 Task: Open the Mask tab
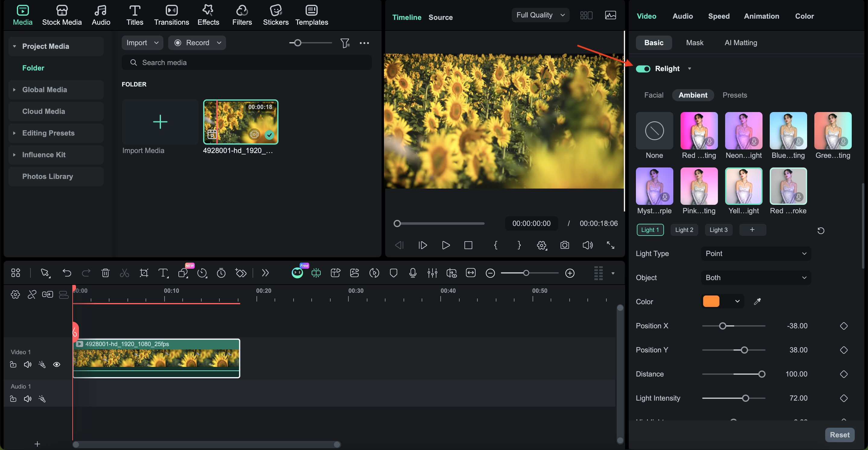[x=694, y=43]
